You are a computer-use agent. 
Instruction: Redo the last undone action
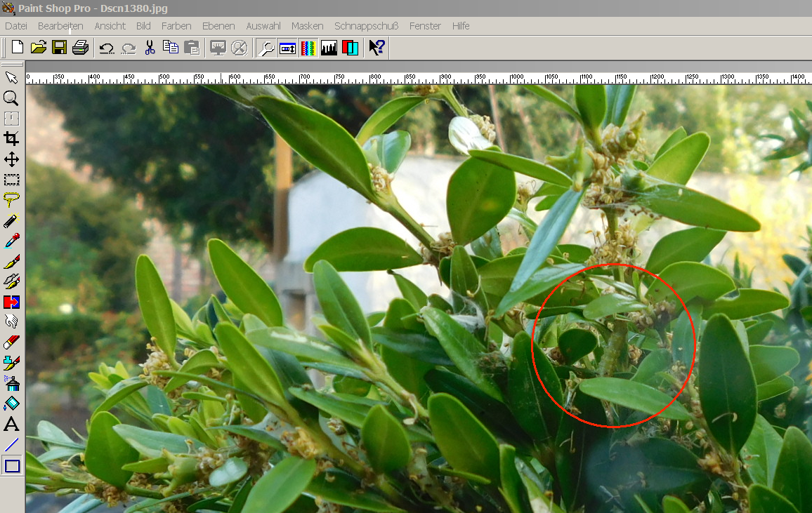pyautogui.click(x=128, y=48)
